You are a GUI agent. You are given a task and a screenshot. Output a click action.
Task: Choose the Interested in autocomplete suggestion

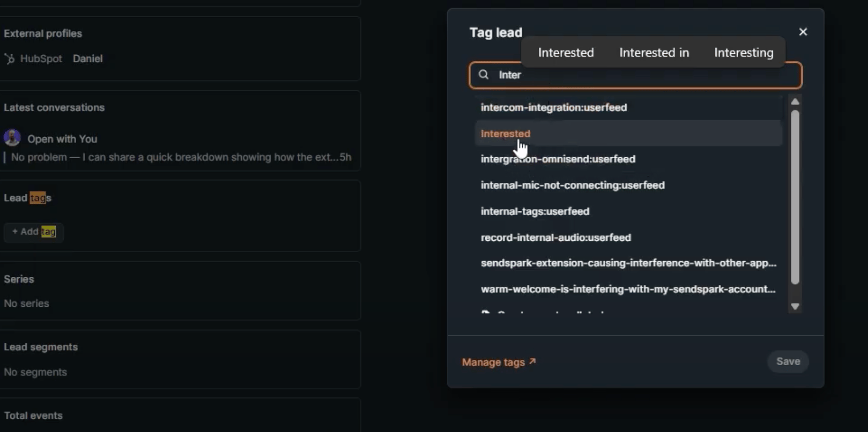click(654, 52)
